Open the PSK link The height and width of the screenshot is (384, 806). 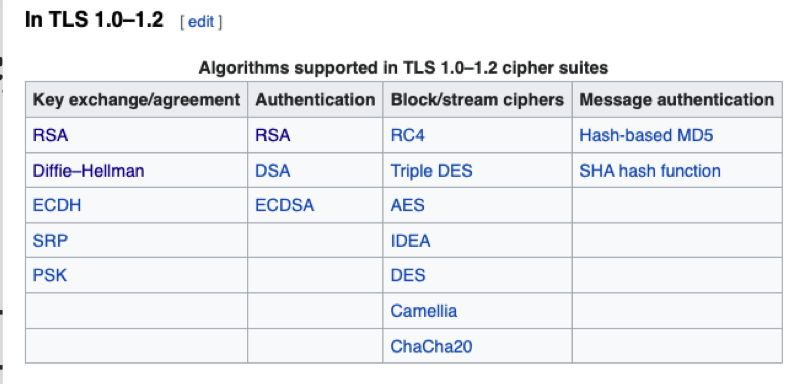50,276
